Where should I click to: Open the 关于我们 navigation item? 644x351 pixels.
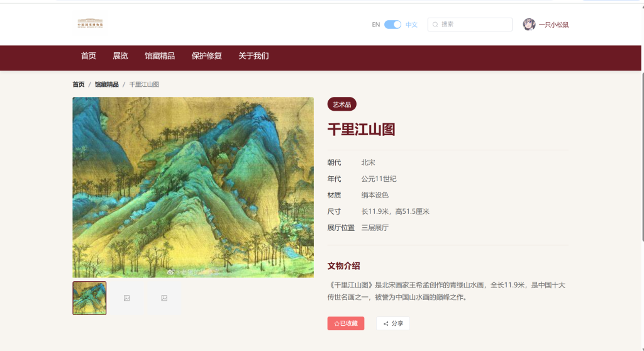(x=253, y=56)
